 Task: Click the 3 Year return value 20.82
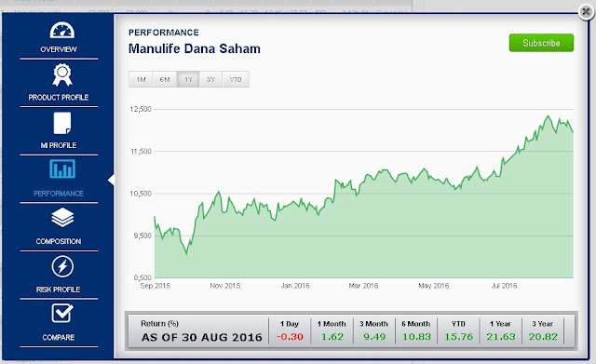pyautogui.click(x=543, y=337)
